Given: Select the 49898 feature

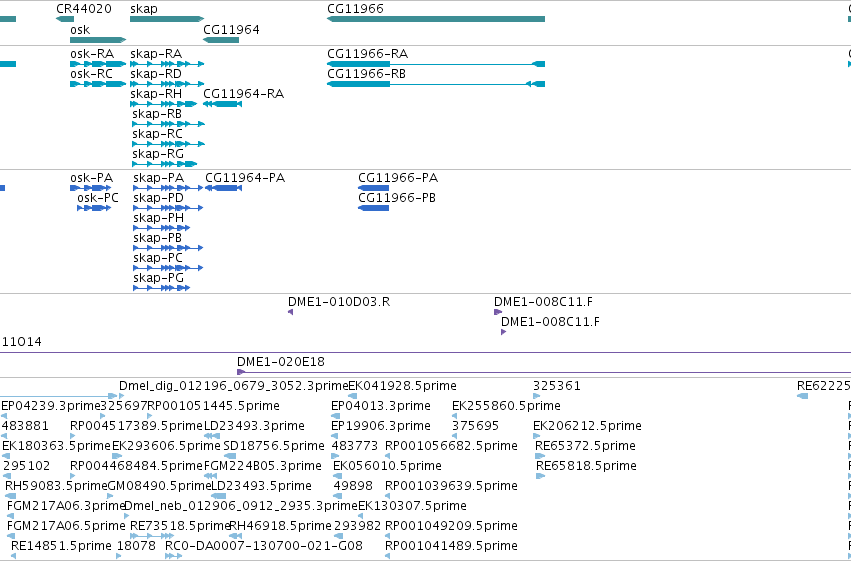Looking at the screenshot, I should (x=338, y=496).
